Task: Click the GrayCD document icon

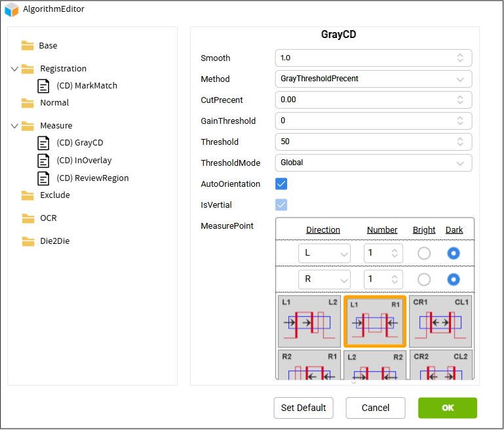Action: click(x=43, y=143)
